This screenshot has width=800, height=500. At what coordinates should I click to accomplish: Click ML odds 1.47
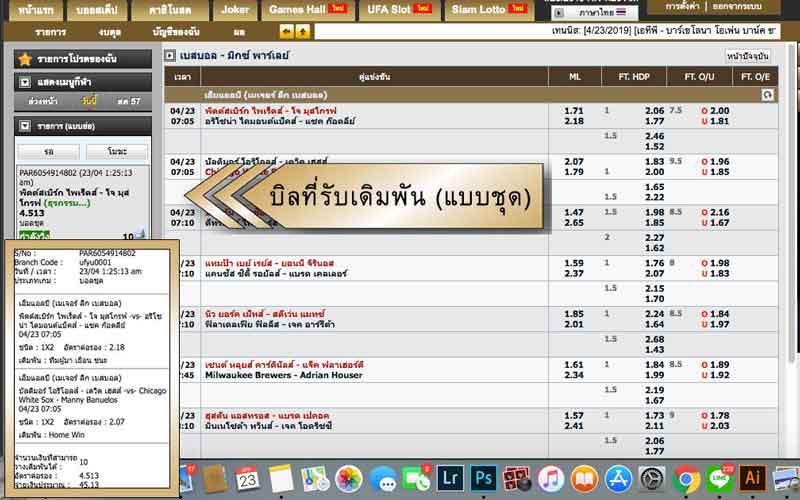[574, 212]
